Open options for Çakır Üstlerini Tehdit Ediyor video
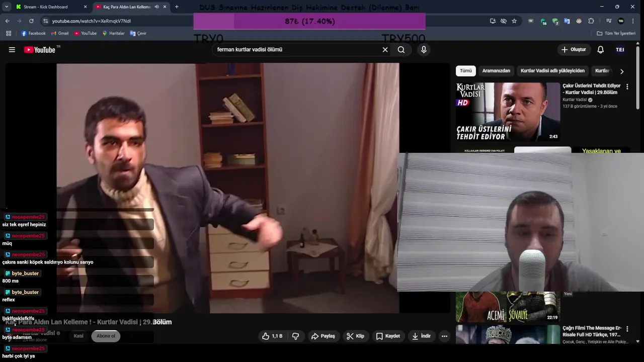This screenshot has width=644, height=362. (x=627, y=86)
